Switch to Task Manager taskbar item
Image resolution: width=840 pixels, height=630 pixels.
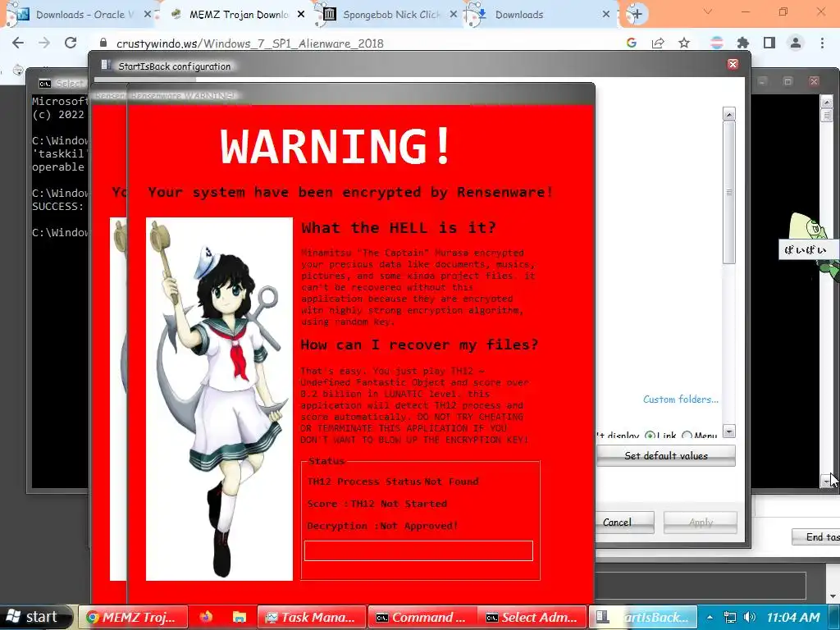coord(312,617)
